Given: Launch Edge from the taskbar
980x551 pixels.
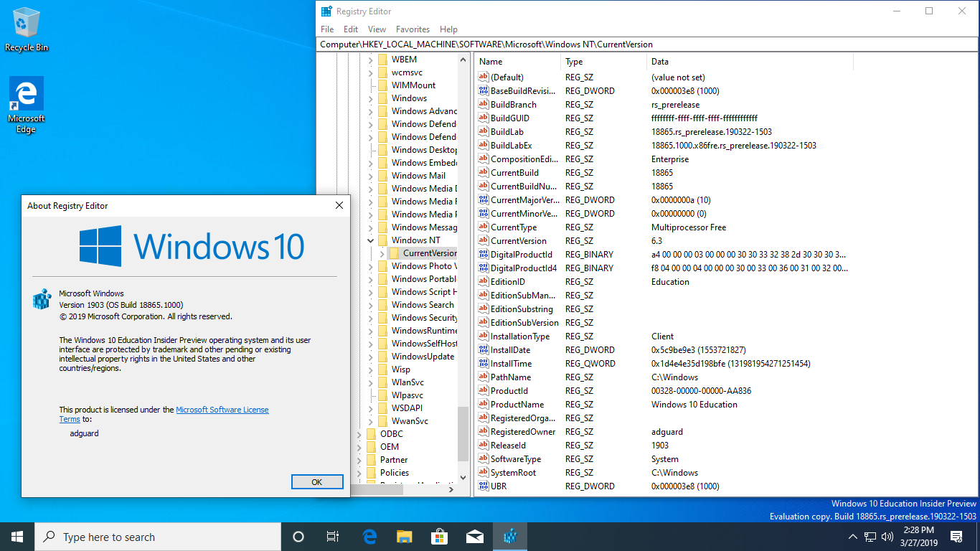Looking at the screenshot, I should 369,537.
